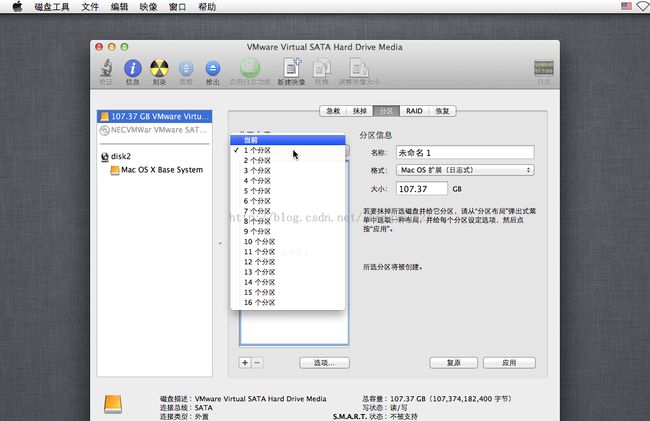Viewport: 650px width, 421px height.
Task: Open the Disk Utility (磁盘工具) menu
Action: [x=52, y=7]
